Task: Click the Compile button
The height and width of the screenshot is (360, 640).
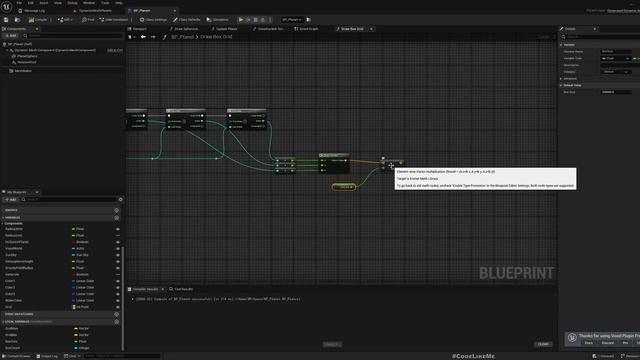Action: click(38, 20)
